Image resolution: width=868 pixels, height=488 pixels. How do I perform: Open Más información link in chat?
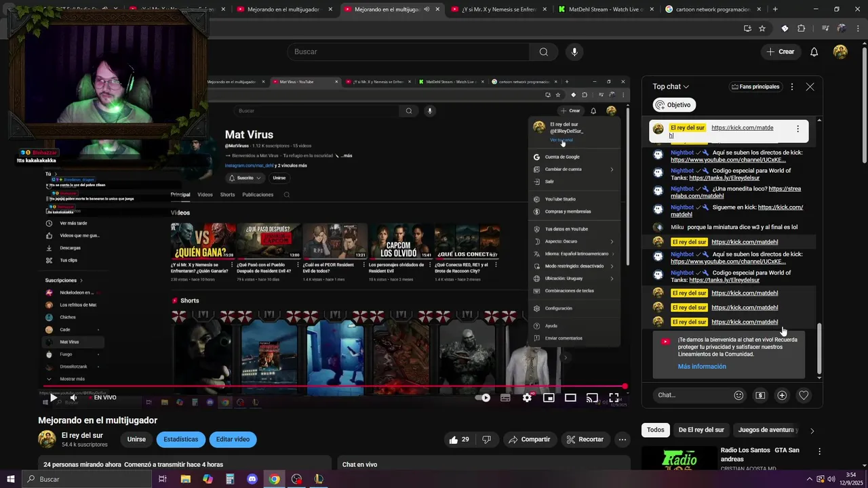tap(702, 367)
